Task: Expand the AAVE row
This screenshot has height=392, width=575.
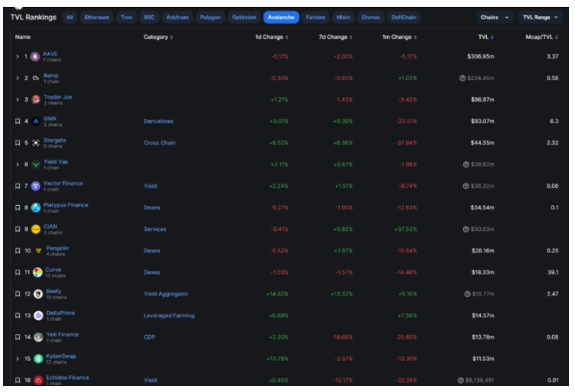Action: click(17, 57)
